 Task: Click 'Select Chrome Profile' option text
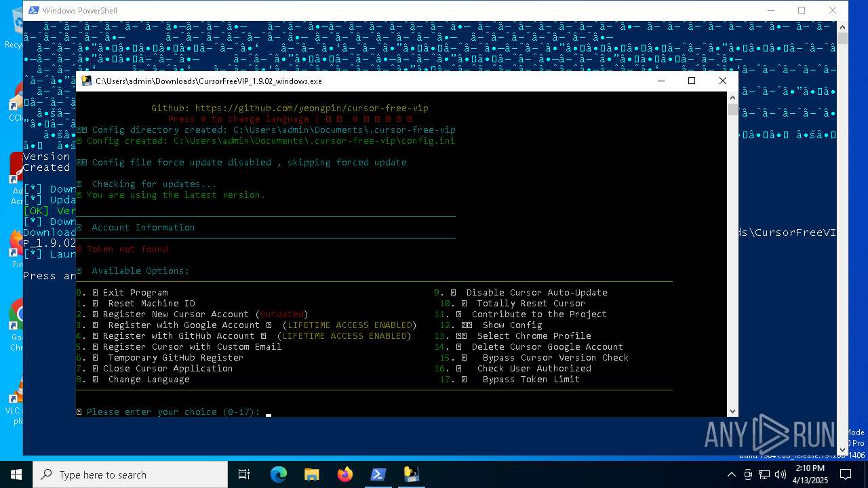tap(534, 335)
